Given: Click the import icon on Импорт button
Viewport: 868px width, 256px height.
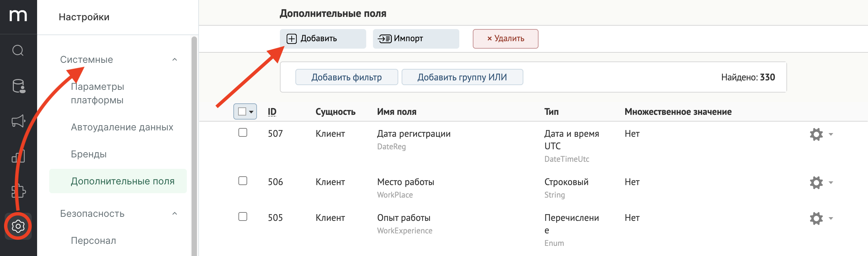Looking at the screenshot, I should click(x=385, y=39).
